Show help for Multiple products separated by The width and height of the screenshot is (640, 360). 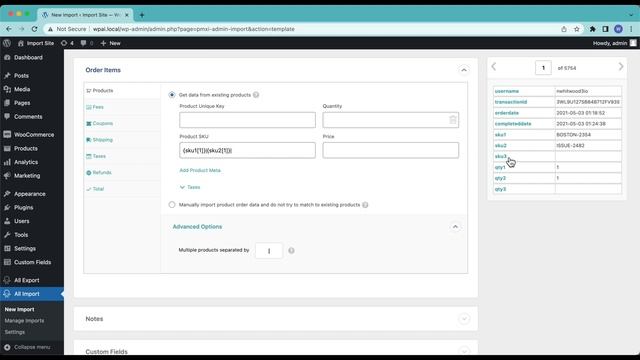[291, 251]
